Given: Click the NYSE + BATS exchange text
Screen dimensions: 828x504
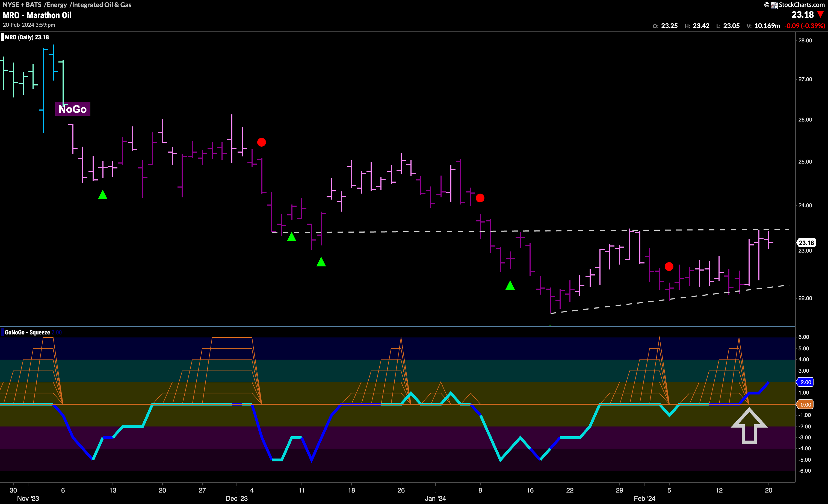Looking at the screenshot, I should (22, 5).
